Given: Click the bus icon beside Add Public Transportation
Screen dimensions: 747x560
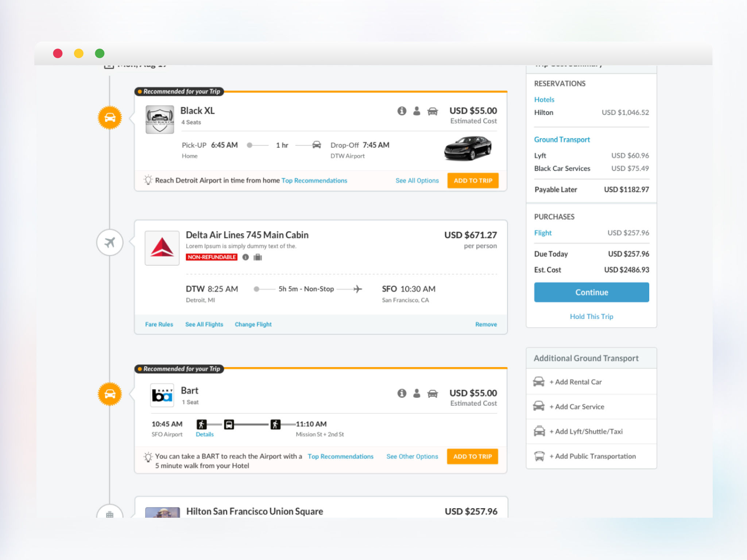Looking at the screenshot, I should 539,456.
